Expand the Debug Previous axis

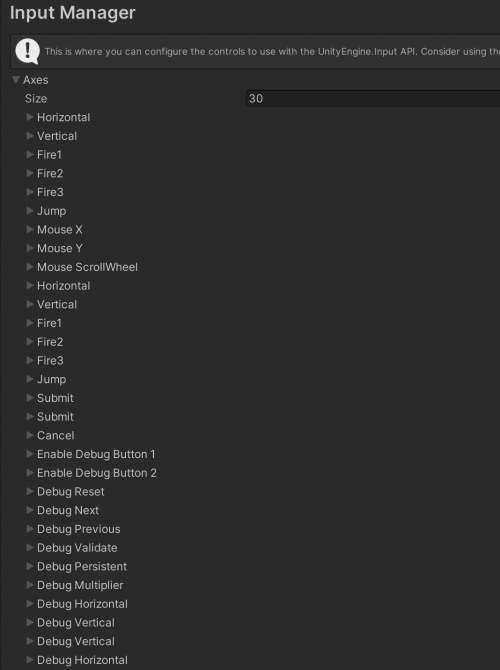(x=30, y=529)
